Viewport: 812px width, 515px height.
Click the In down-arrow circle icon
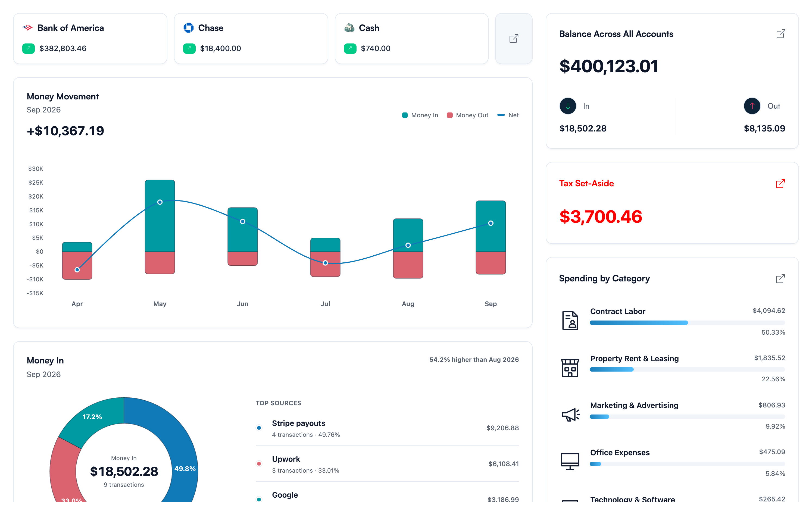(x=568, y=106)
